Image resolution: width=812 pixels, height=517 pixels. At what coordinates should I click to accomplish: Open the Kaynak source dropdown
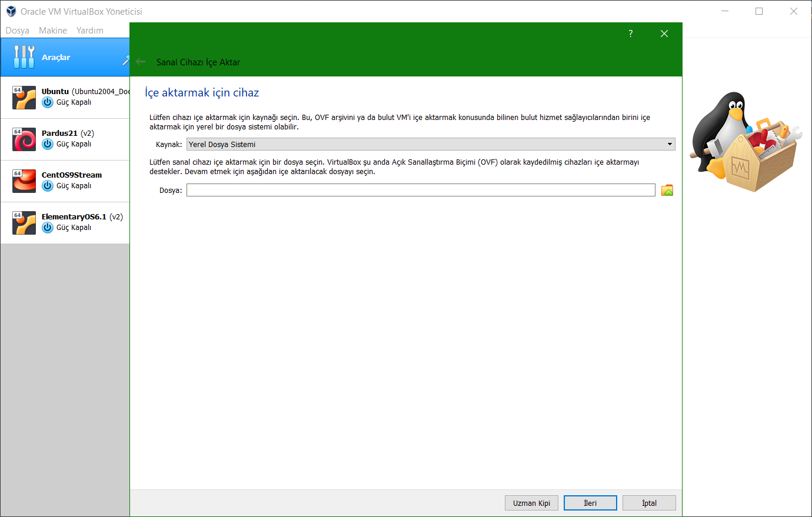(431, 144)
